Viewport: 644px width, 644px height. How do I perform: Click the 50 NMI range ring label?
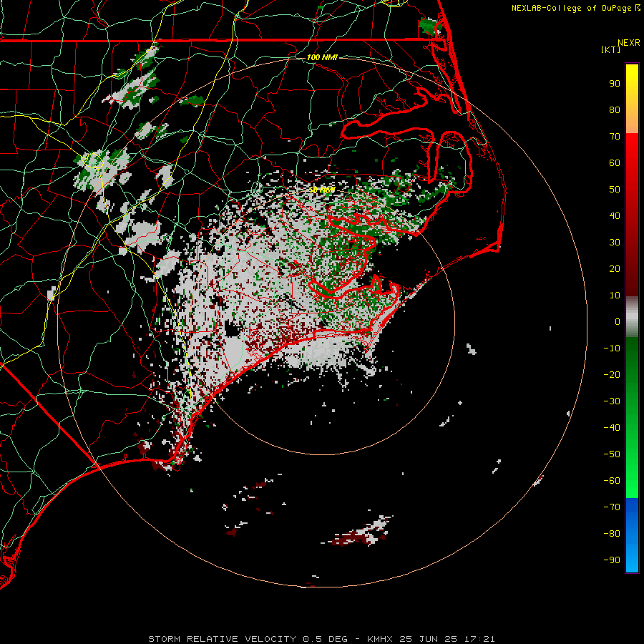tap(322, 190)
